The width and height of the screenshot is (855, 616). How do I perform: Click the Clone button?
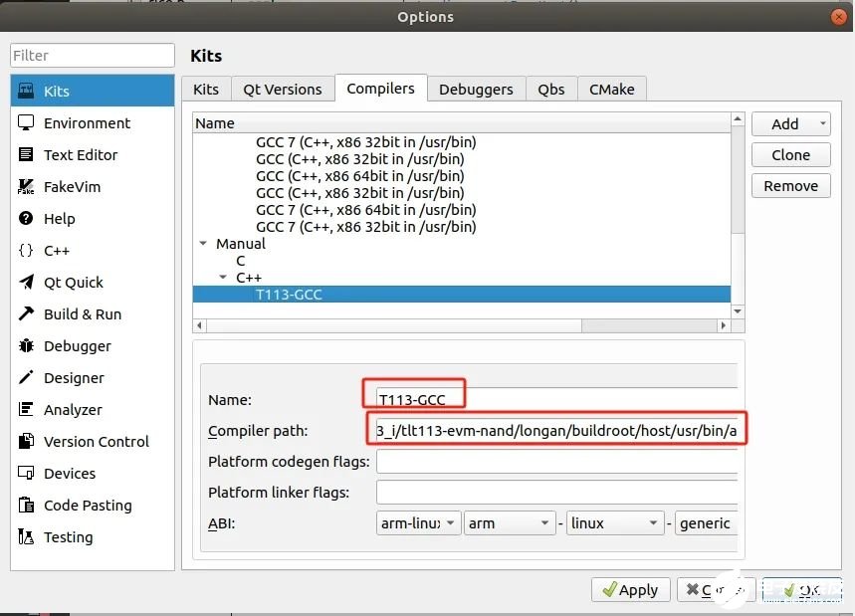click(x=790, y=155)
